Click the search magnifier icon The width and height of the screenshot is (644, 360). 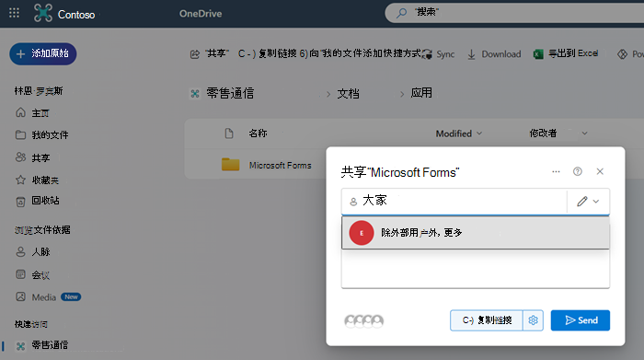coord(401,13)
